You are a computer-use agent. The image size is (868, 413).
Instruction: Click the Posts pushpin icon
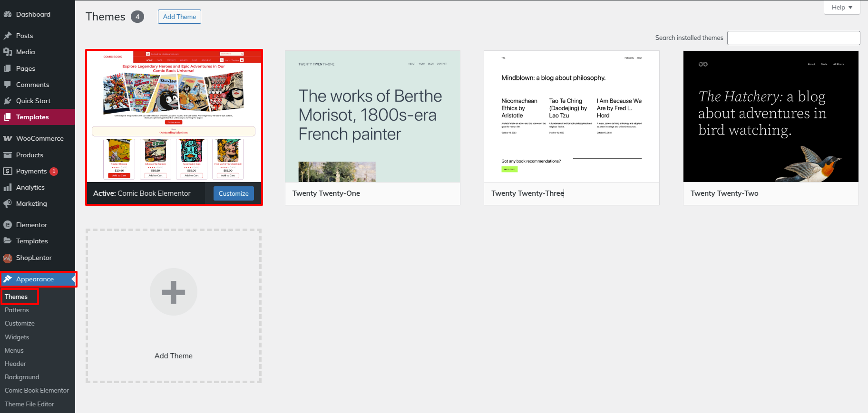point(8,36)
